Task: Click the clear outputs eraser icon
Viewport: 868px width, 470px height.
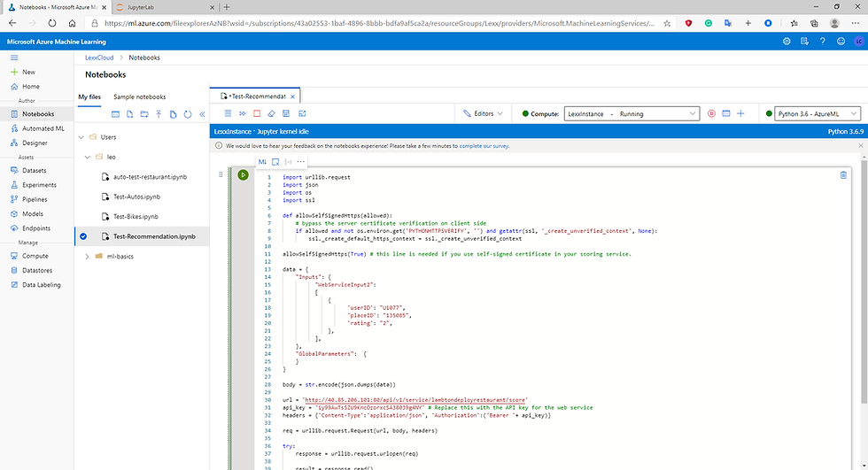Action: click(272, 113)
